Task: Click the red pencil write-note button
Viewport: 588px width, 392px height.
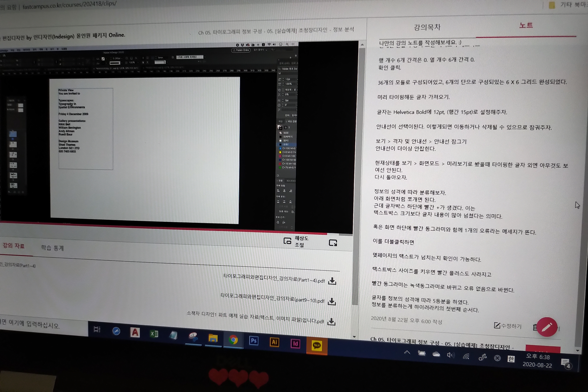Action: click(x=547, y=327)
